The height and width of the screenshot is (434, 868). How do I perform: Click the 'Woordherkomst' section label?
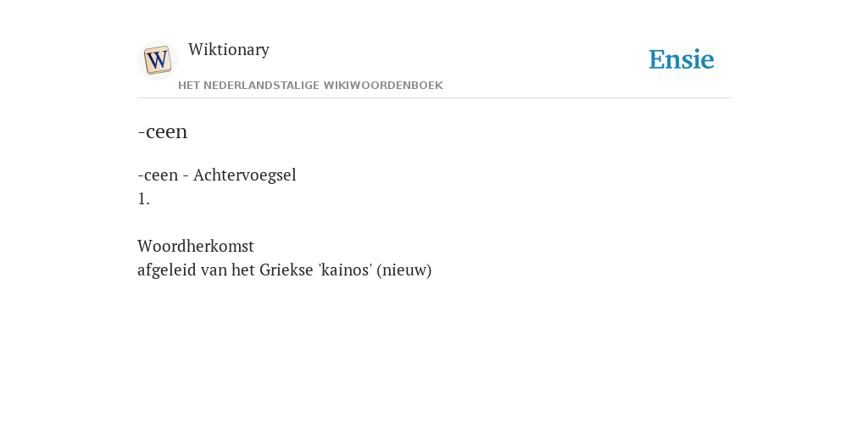[x=196, y=246]
